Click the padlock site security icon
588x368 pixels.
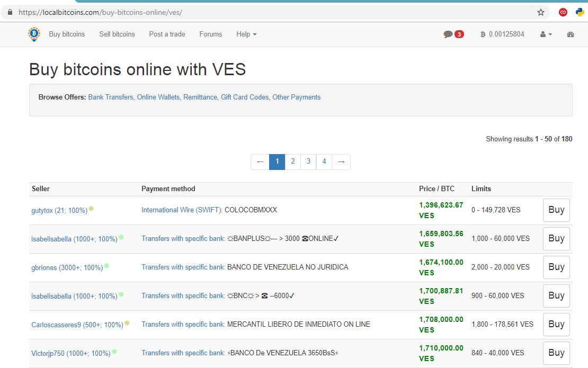tap(10, 12)
